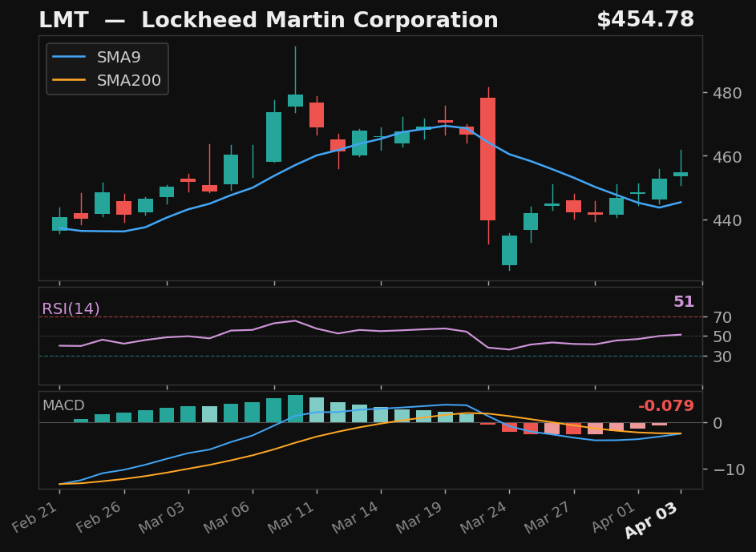Screen dimensions: 756x552
Task: Click the 460 price axis label
Action: tap(727, 157)
